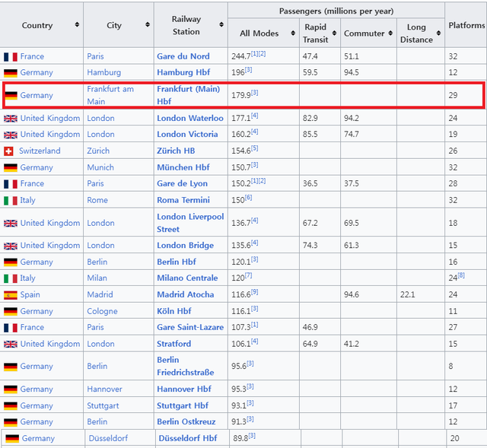
Task: Click the Switzerland flag icon
Action: coord(10,151)
